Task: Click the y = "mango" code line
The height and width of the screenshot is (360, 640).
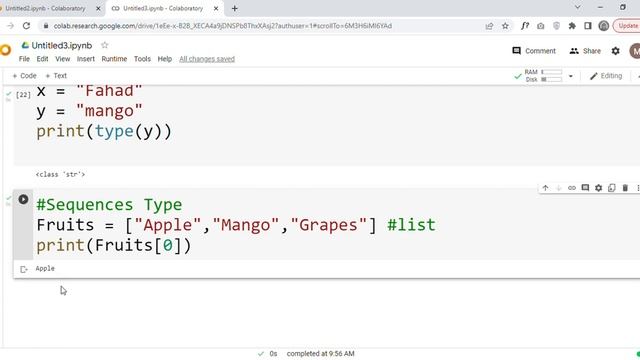Action: (x=89, y=111)
